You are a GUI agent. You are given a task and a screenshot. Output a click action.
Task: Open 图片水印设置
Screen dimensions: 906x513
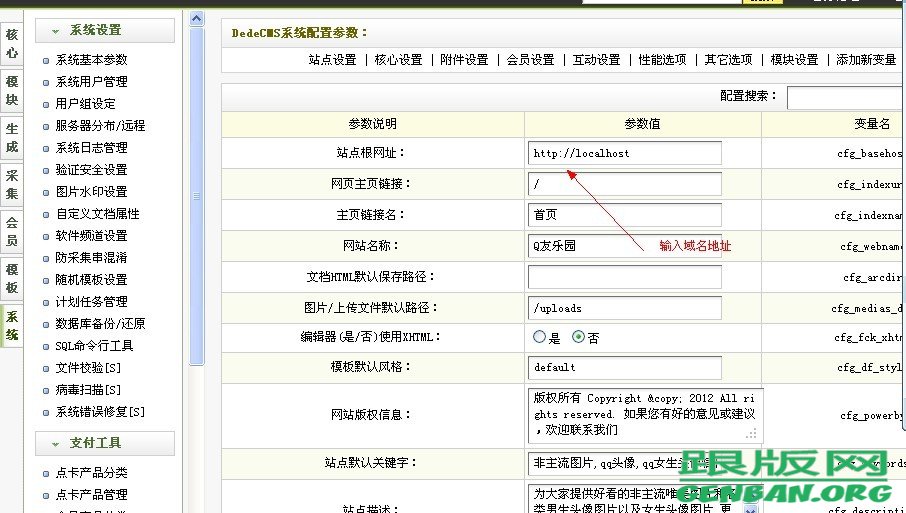[91, 192]
